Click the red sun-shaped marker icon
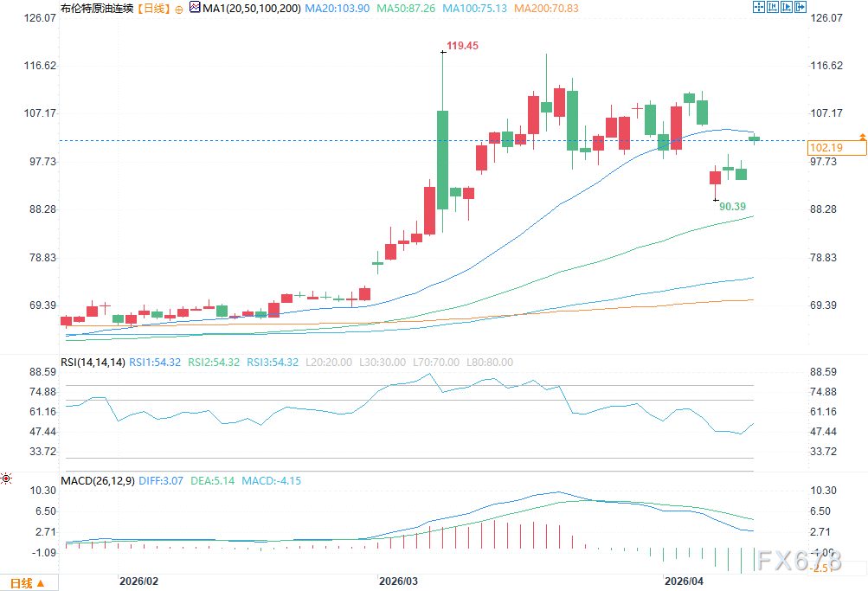Image resolution: width=868 pixels, height=591 pixels. tap(6, 479)
